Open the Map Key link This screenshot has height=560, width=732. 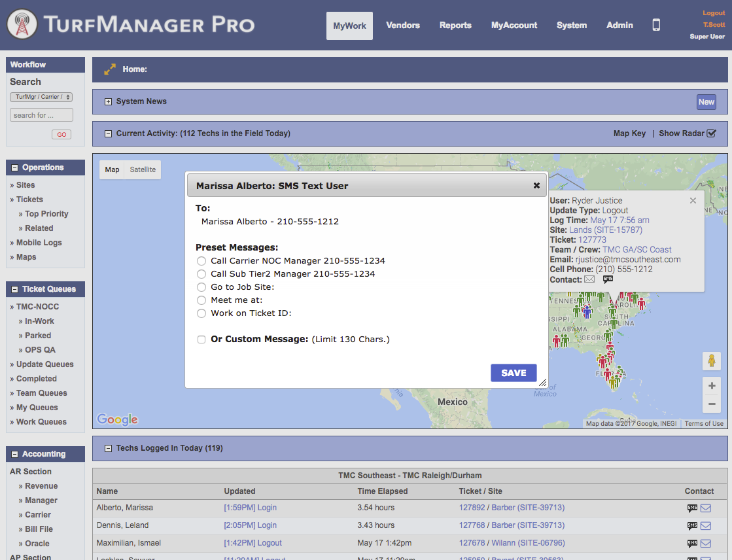click(x=629, y=133)
